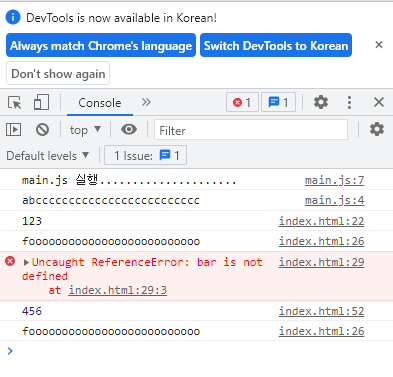Click the 1 Issue button
393x377 pixels.
[145, 155]
